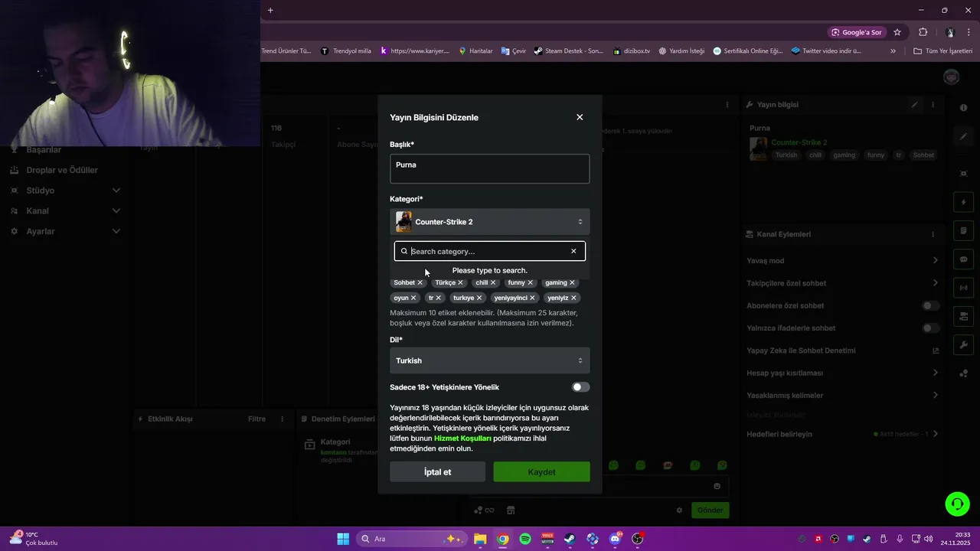Click the Google'a Sor button
980x551 pixels.
[x=856, y=32]
